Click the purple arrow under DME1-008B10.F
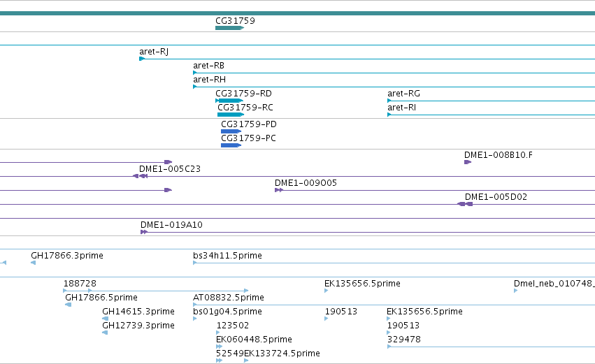This screenshot has height=364, width=595. click(468, 162)
